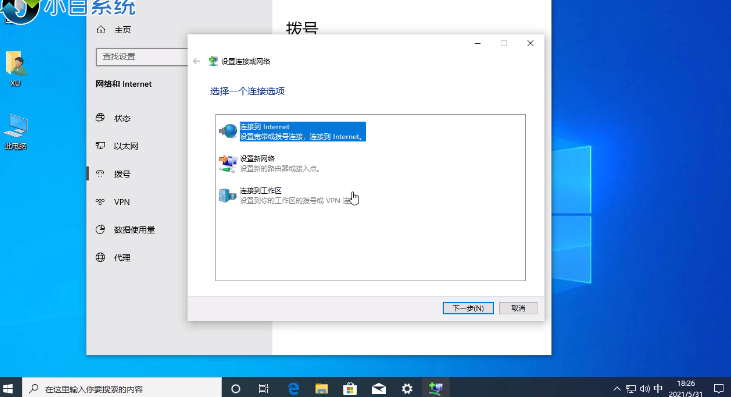Click the volume speaker tray icon

coord(645,389)
